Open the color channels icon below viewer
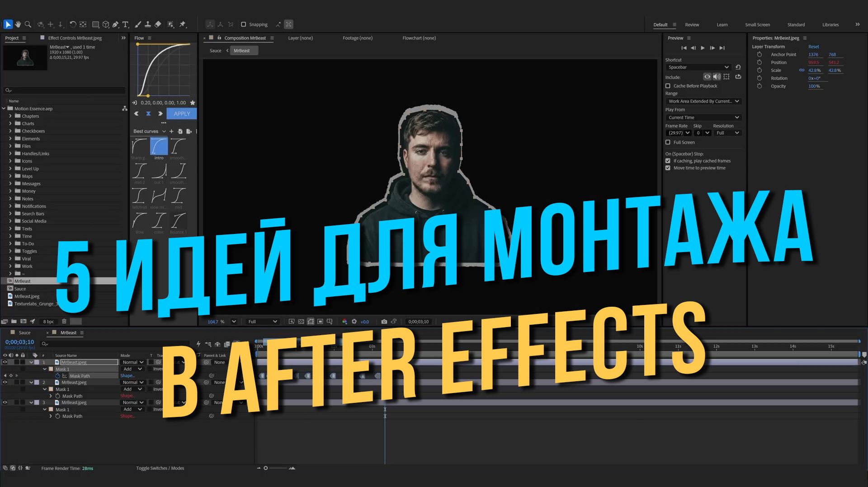The height and width of the screenshot is (487, 868). [344, 322]
